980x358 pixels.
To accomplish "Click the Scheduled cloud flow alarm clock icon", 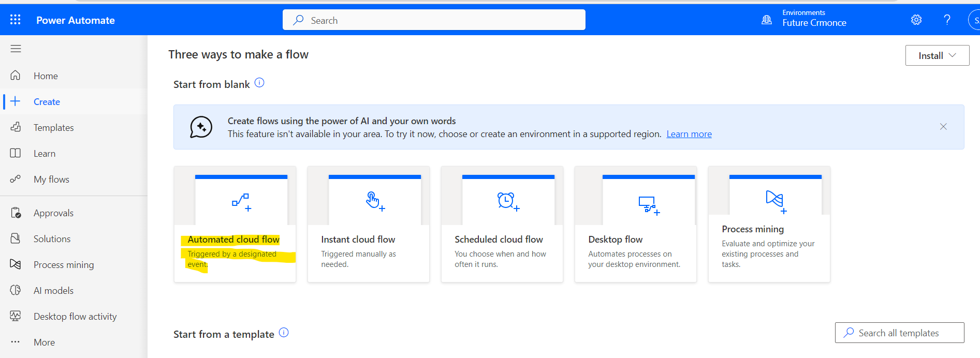I will 508,201.
